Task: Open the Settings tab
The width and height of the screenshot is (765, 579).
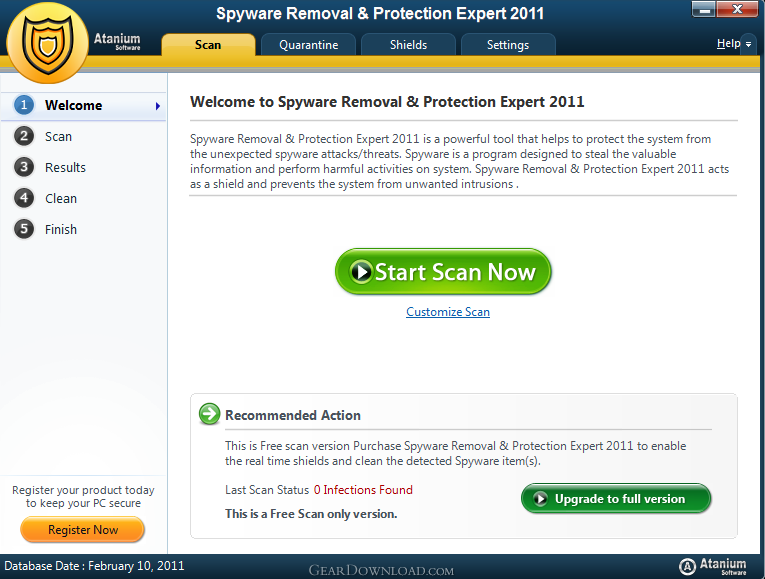Action: click(x=508, y=45)
